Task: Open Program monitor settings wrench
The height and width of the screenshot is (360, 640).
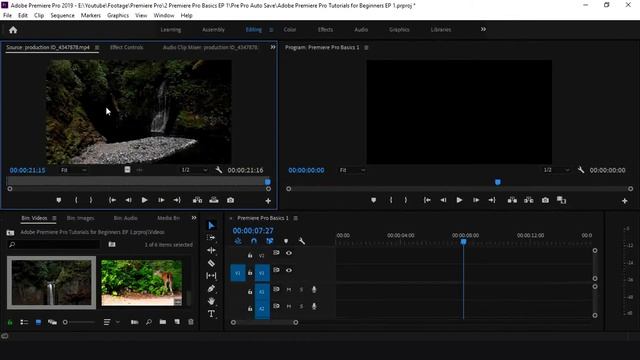Action: (x=581, y=170)
